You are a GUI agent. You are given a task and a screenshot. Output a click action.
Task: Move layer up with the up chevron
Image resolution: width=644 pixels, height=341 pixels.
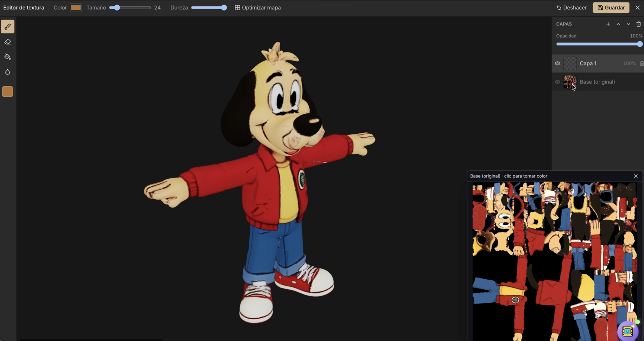click(x=618, y=24)
